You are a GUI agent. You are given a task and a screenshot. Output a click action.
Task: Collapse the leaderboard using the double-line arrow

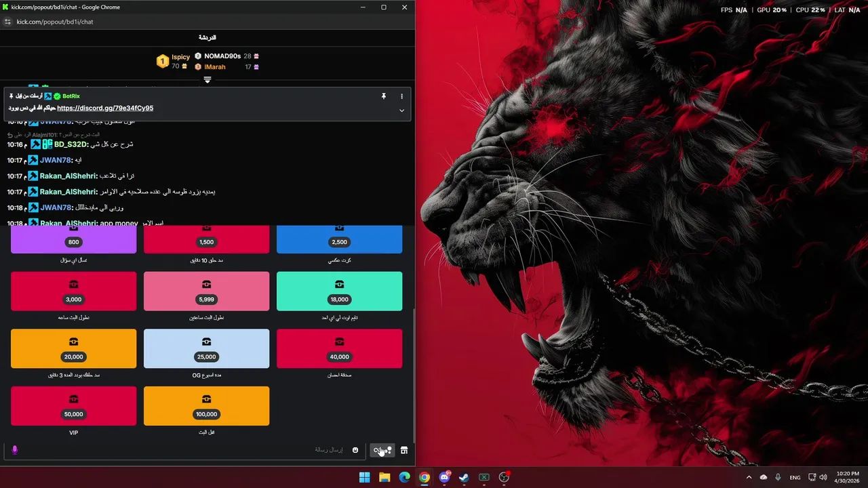pos(208,80)
